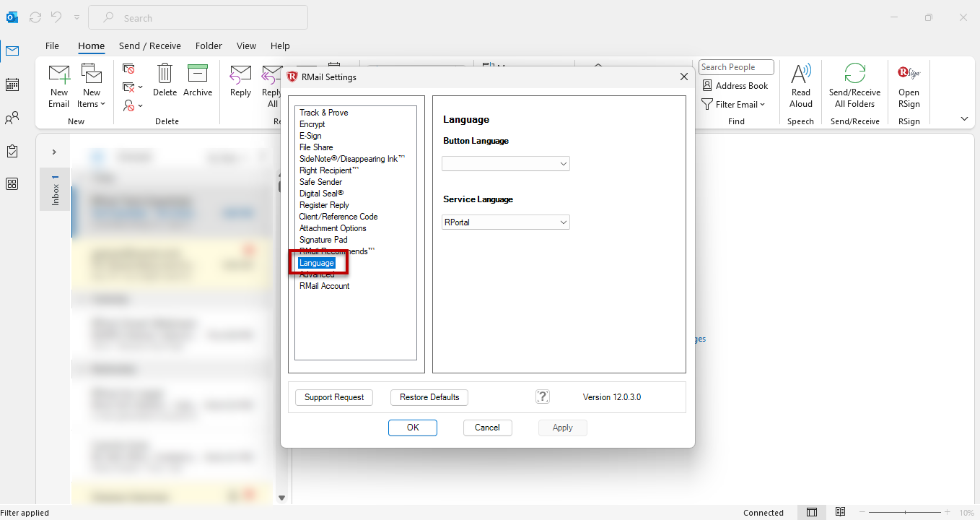
Task: Create a New Email
Action: pos(59,86)
